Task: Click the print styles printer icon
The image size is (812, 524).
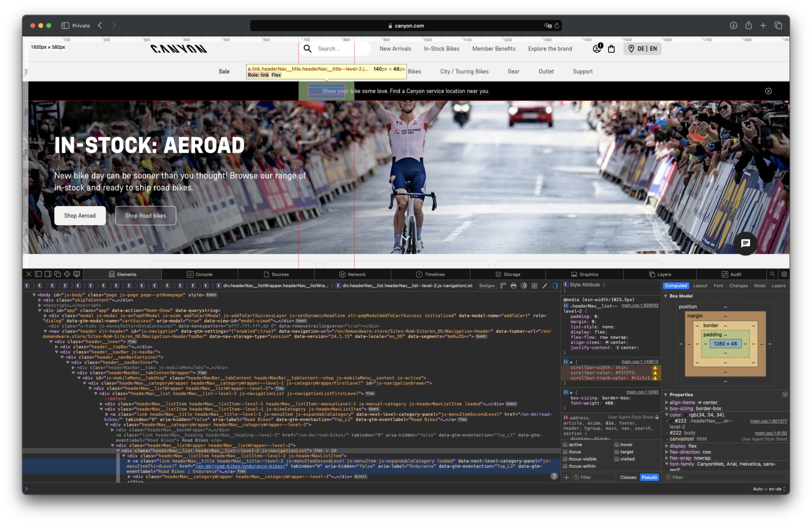Action: [513, 286]
